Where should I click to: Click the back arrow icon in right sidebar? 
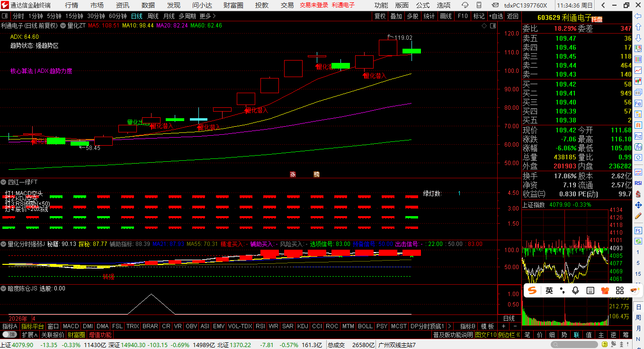pos(638,16)
